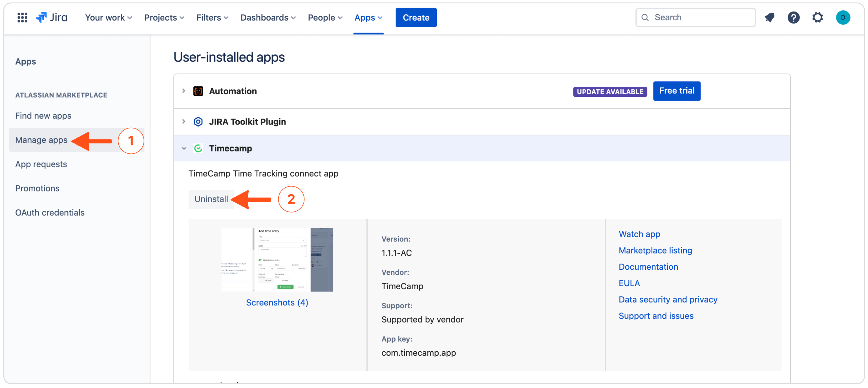Expand the Automation app row
The width and height of the screenshot is (868, 388).
[x=184, y=91]
